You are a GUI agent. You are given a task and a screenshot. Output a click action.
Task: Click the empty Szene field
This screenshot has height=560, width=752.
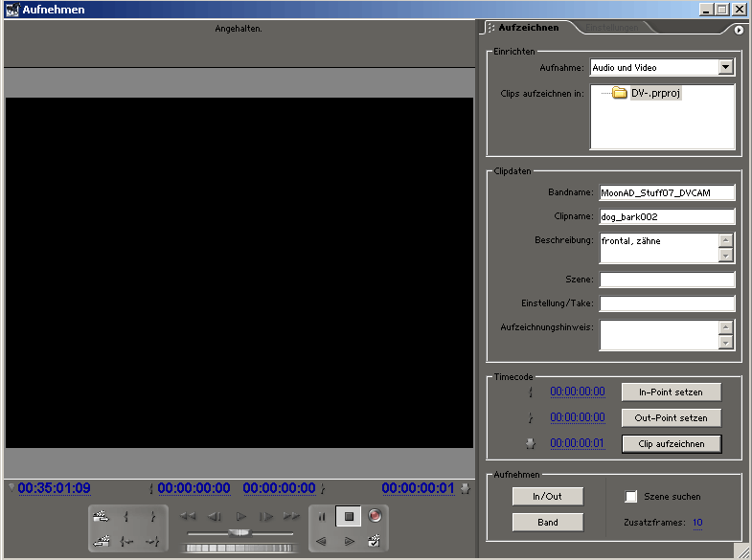click(667, 280)
